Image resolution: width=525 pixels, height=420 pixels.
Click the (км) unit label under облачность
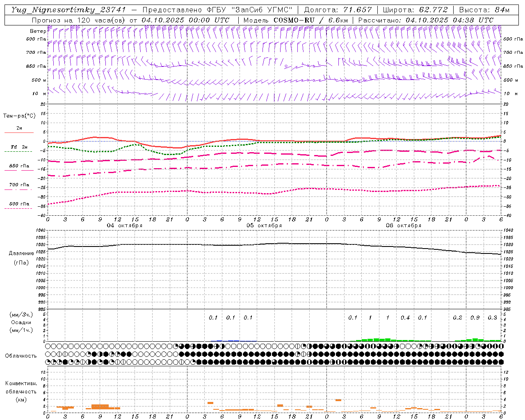click(x=21, y=399)
